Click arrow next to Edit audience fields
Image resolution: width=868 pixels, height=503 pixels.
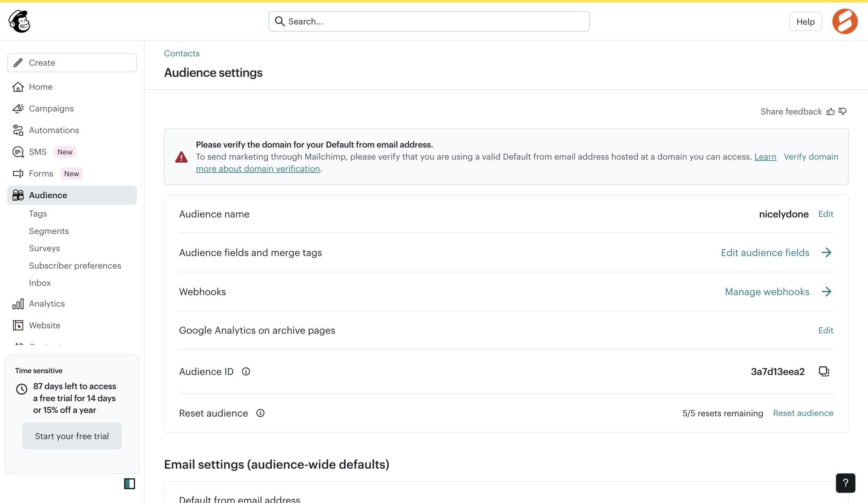click(x=826, y=252)
